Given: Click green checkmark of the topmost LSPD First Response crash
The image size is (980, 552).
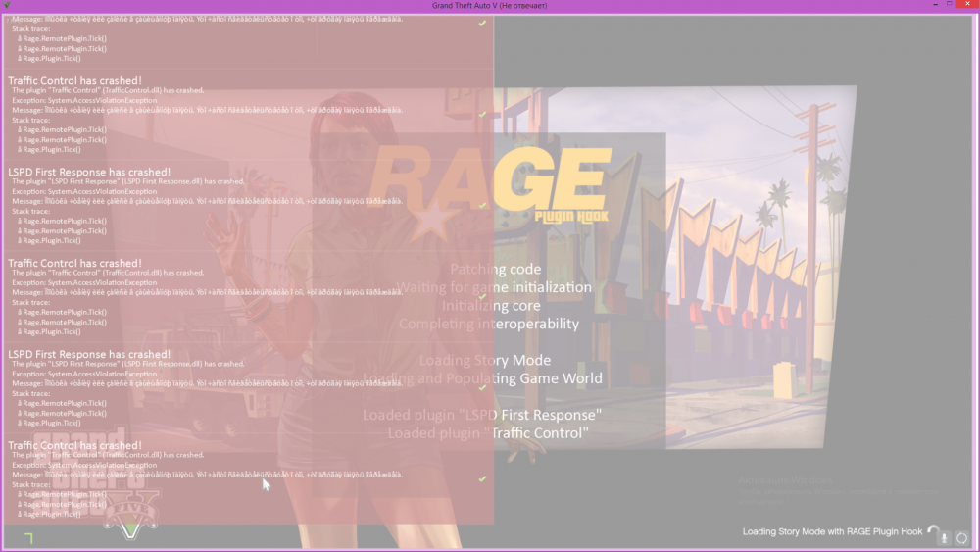Looking at the screenshot, I should click(482, 205).
